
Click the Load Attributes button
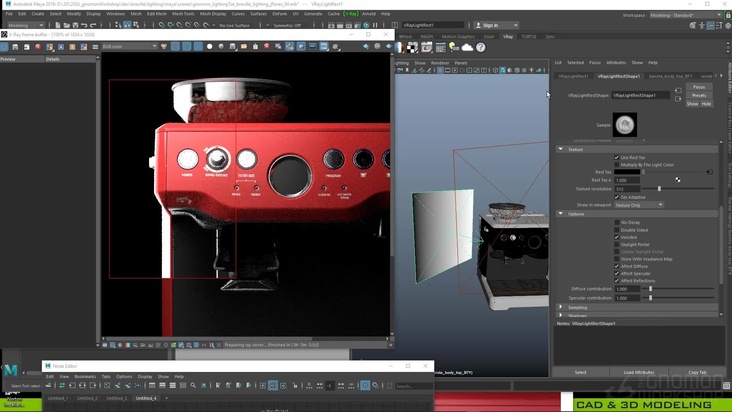[638, 372]
